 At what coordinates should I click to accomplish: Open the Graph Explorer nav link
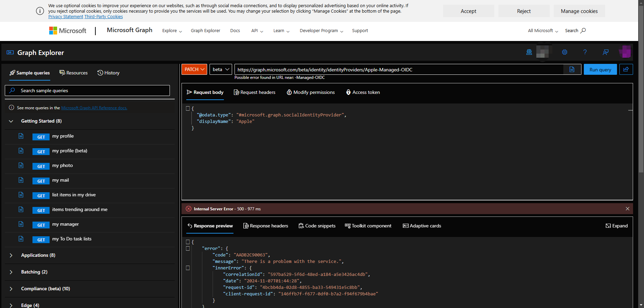(205, 31)
